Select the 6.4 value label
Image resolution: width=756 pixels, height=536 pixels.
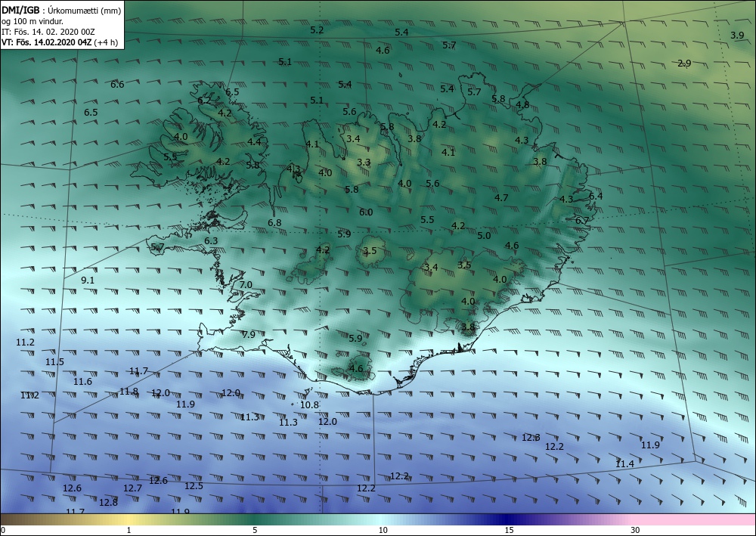click(x=596, y=196)
